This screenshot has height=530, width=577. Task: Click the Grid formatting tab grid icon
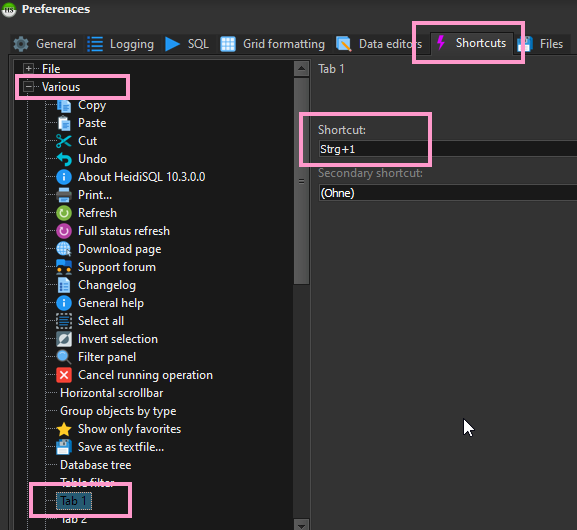tap(228, 44)
